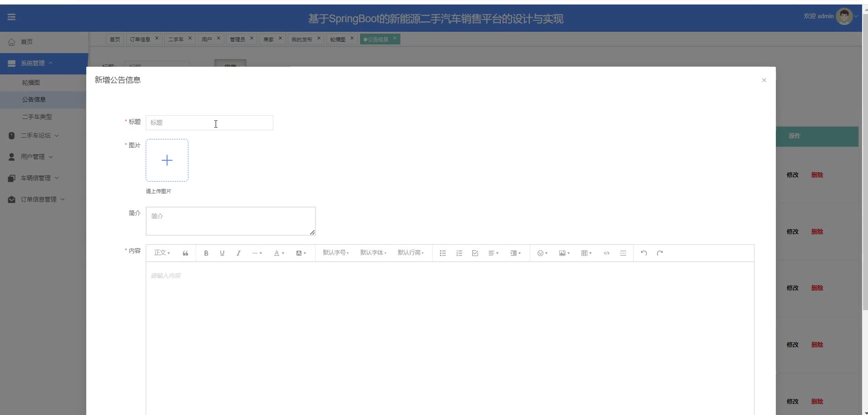Screen dimensions: 868x415
Task: Switch to the 订单信息 tab
Action: coord(140,40)
